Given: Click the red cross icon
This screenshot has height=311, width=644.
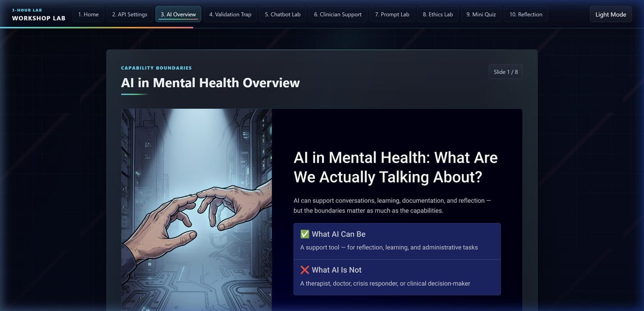Looking at the screenshot, I should 305,270.
